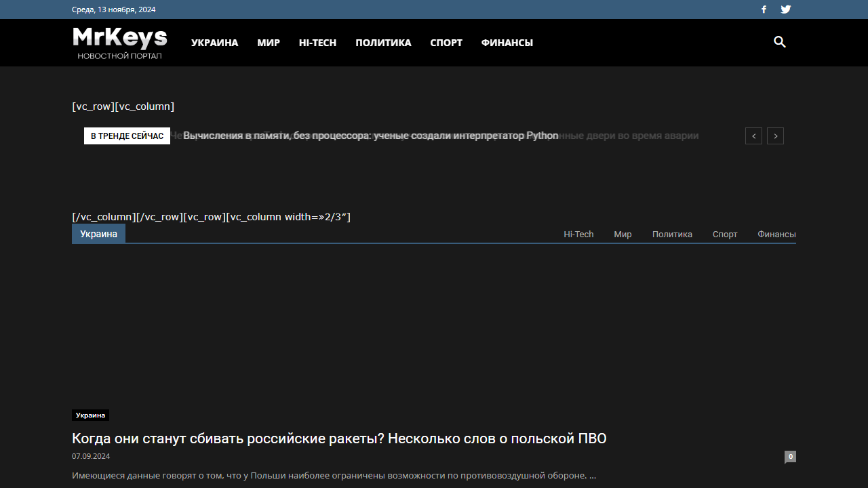Viewport: 868px width, 488px height.
Task: Open ФИНАНСЫ from the top navigation
Action: 507,43
